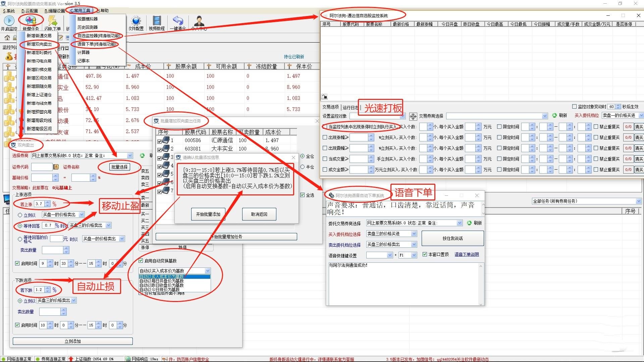The width and height of the screenshot is (644, 362).
Task: Click the home icon in secondary toolbar
Action: click(7, 38)
